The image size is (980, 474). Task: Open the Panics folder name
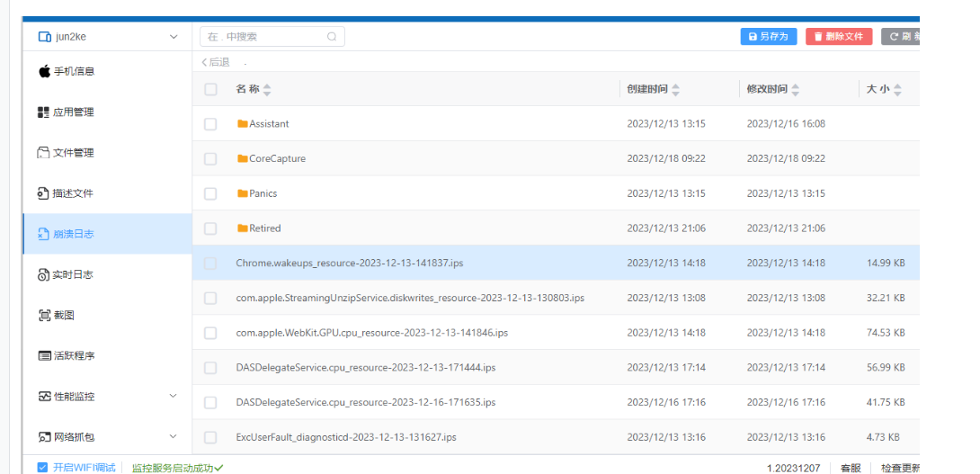pyautogui.click(x=263, y=194)
